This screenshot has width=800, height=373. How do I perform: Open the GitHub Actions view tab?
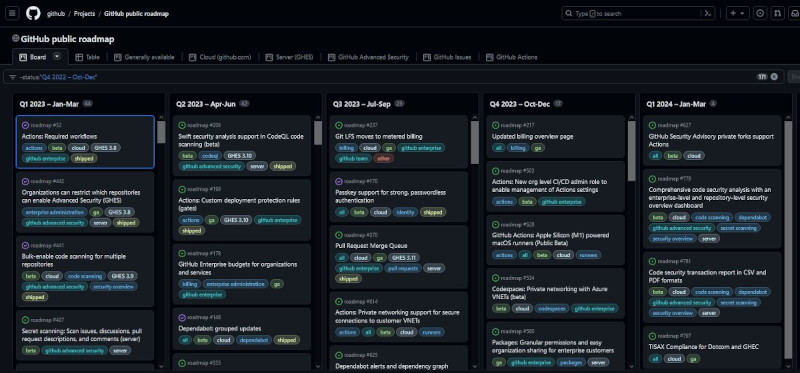pyautogui.click(x=512, y=57)
